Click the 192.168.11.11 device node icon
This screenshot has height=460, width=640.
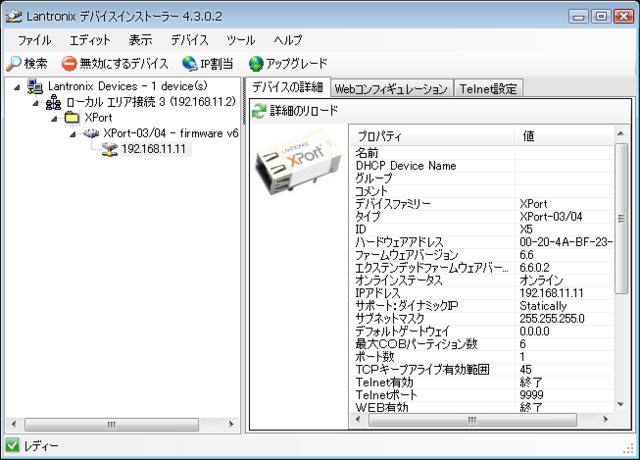(110, 149)
